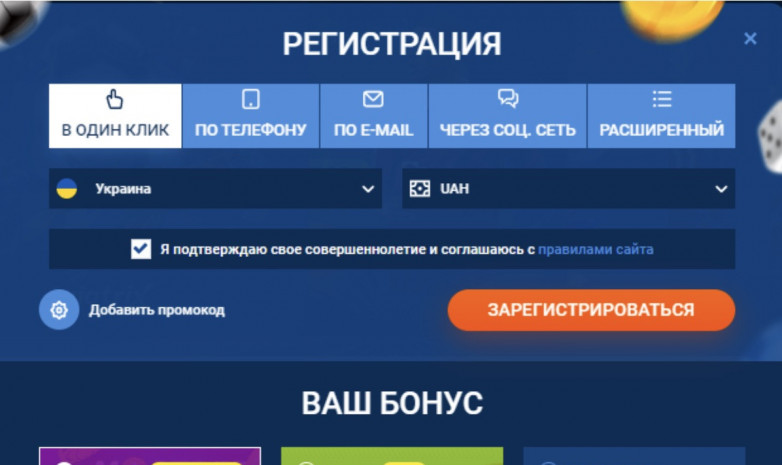782x465 pixels.
Task: Click 'Я подтверждаю свое совершеннолетие' text
Action: coord(293,249)
